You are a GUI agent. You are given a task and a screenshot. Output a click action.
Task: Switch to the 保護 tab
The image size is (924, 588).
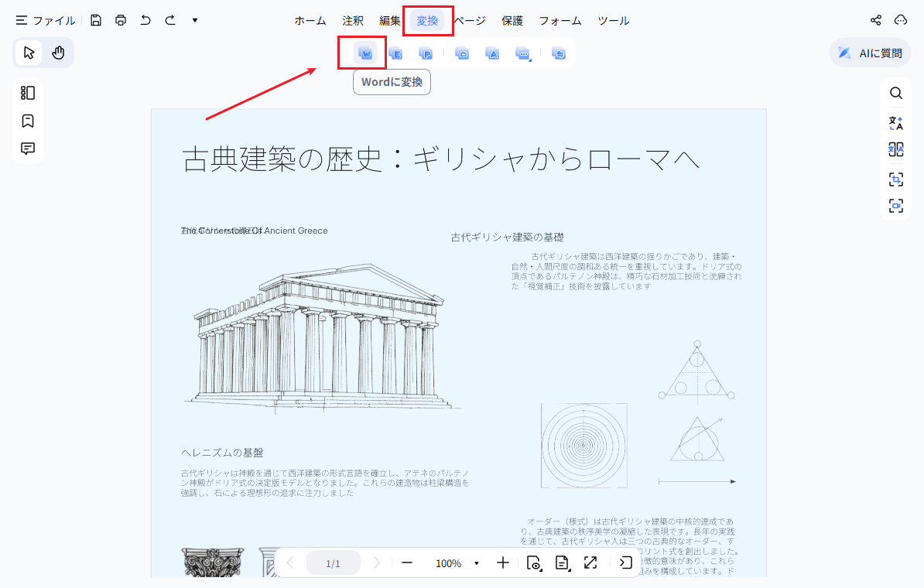click(x=512, y=21)
